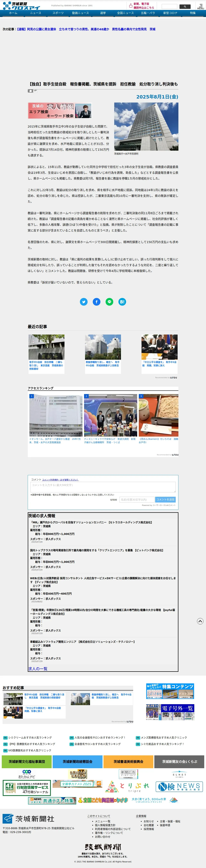Share article via LINE icon
This screenshot has width=206, height=868.
pyautogui.click(x=109, y=302)
